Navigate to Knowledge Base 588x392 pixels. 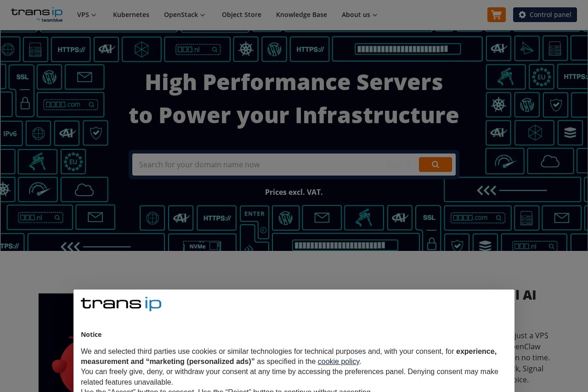301,15
